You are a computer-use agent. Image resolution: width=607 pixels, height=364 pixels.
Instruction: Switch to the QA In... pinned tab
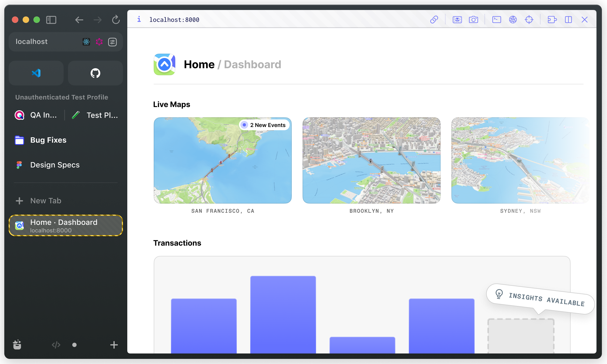(36, 115)
